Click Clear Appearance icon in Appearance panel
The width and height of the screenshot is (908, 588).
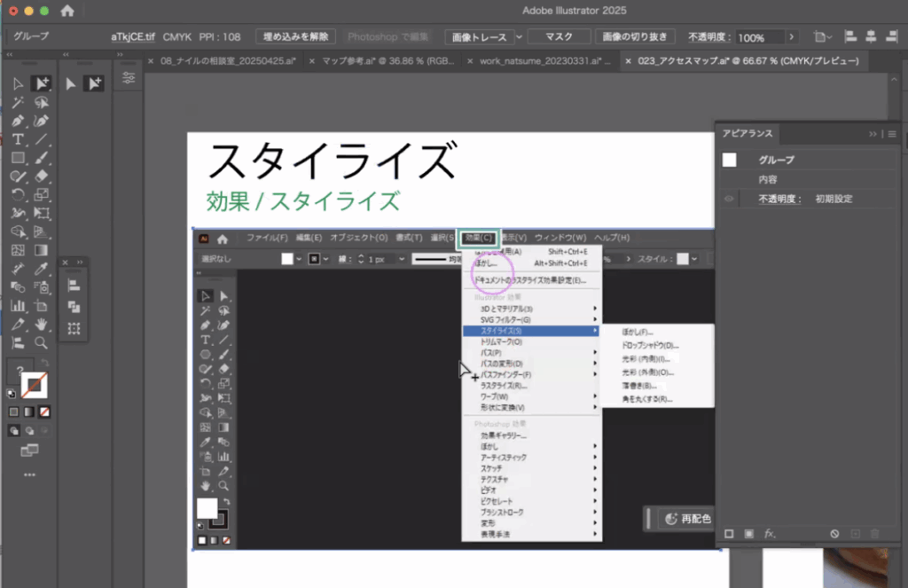click(834, 534)
